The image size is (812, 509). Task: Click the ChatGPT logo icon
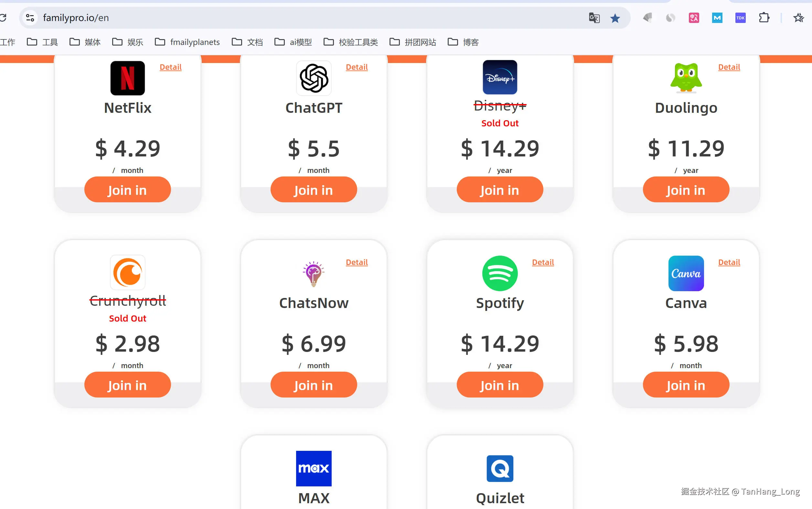314,78
